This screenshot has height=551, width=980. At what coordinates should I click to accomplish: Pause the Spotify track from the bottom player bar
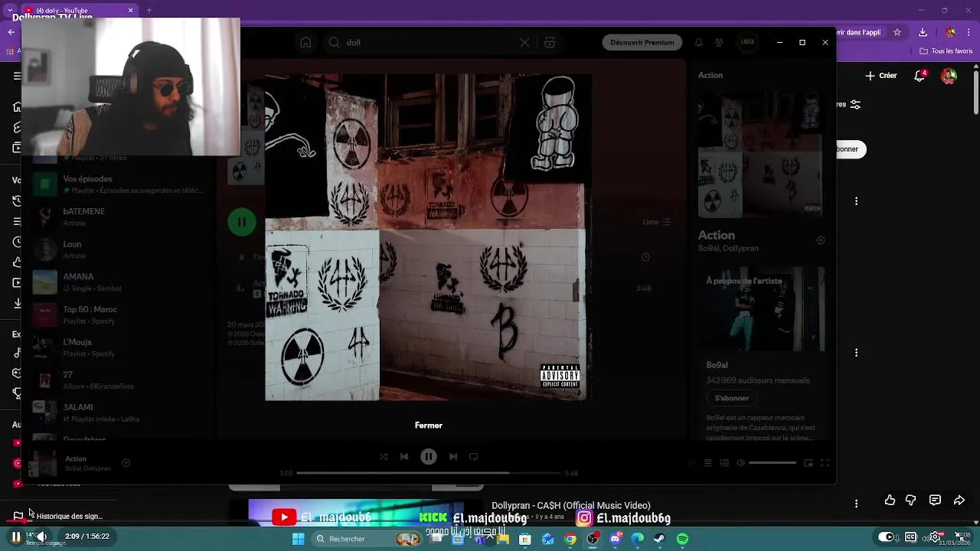pyautogui.click(x=429, y=457)
